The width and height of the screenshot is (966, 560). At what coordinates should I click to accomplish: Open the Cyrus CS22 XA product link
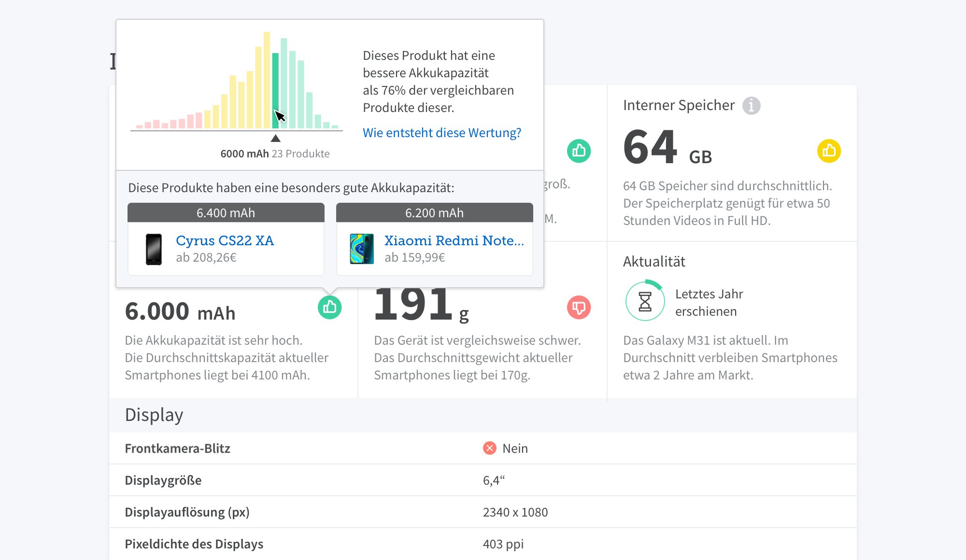click(225, 240)
